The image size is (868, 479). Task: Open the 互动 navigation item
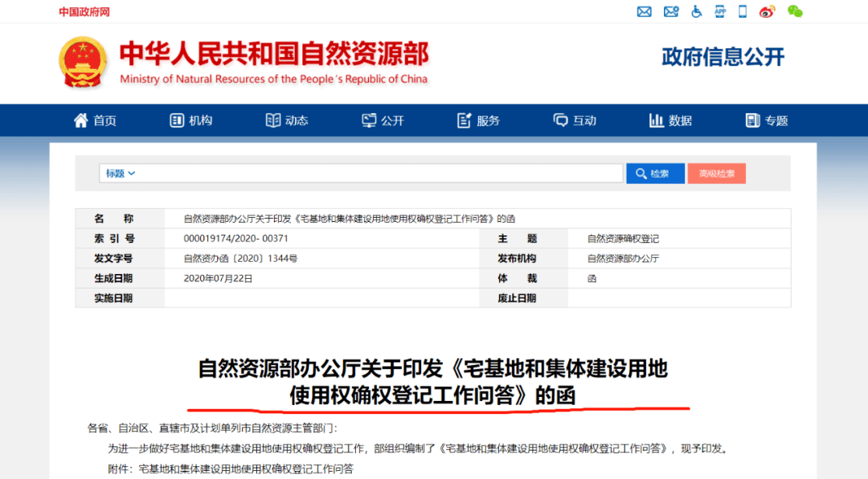pos(575,121)
